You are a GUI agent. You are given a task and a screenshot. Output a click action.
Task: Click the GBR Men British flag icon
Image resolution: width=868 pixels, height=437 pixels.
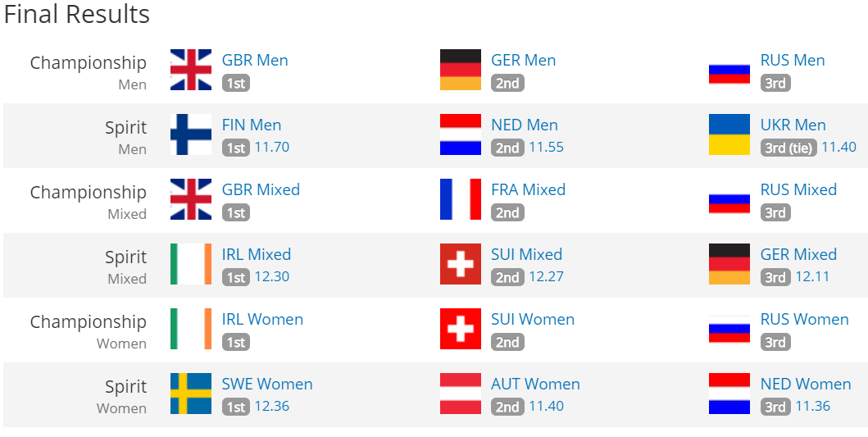[191, 70]
